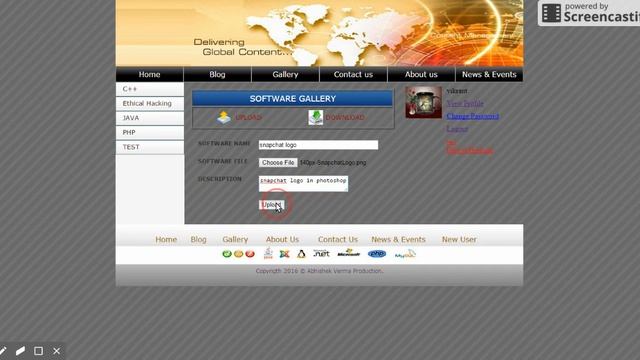Click the footer New User link
The width and height of the screenshot is (640, 360).
(459, 240)
